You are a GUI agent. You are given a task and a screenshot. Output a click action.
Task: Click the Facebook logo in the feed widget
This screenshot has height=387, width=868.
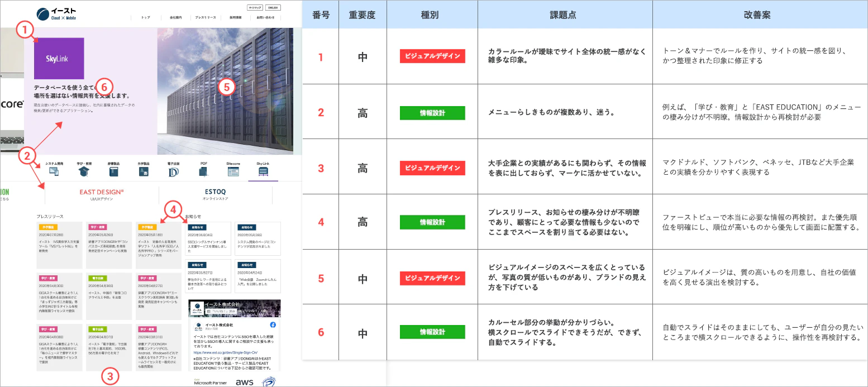click(x=273, y=324)
